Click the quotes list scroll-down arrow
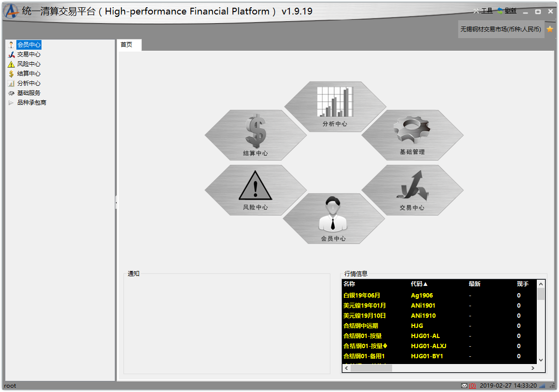The height and width of the screenshot is (392, 559). coord(541,360)
